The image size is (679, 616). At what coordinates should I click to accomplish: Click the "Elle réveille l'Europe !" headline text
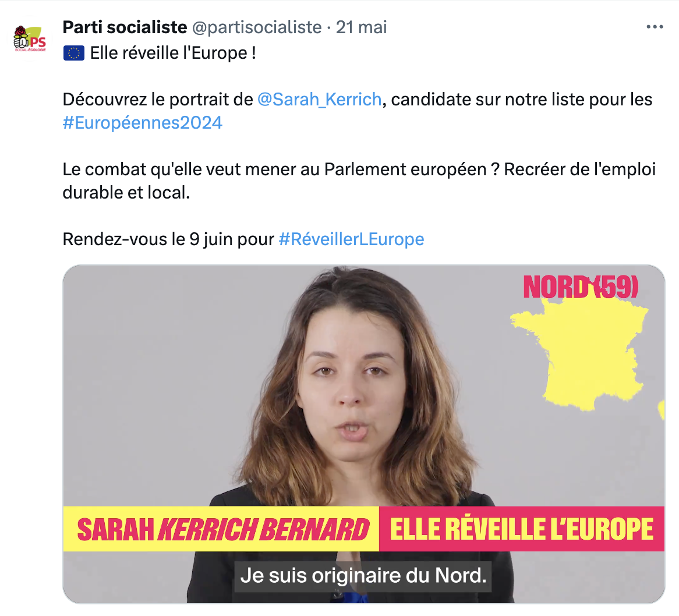click(173, 54)
